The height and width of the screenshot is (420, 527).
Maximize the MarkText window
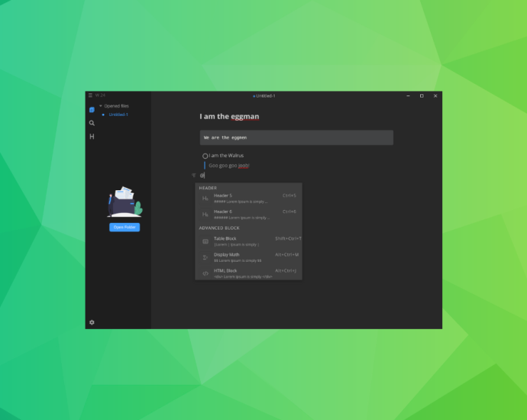421,95
